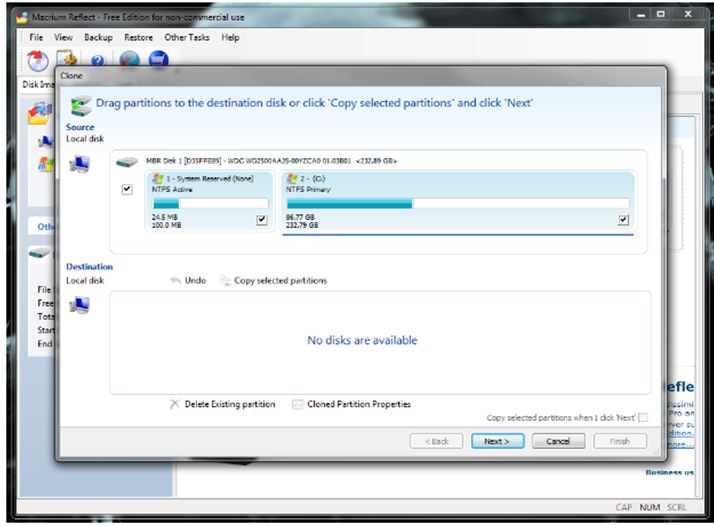Open the Restore menu
The width and height of the screenshot is (714, 526).
pos(138,37)
